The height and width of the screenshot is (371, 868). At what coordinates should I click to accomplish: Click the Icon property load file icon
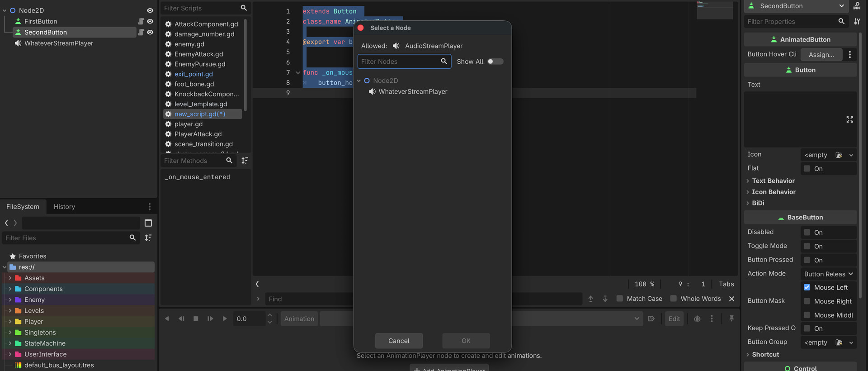(839, 155)
